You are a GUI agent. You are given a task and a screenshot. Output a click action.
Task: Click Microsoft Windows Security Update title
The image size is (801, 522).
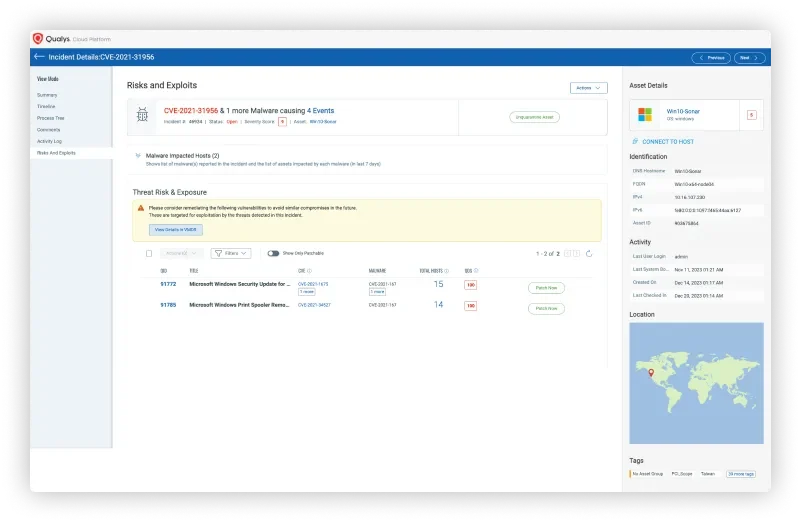click(x=240, y=284)
